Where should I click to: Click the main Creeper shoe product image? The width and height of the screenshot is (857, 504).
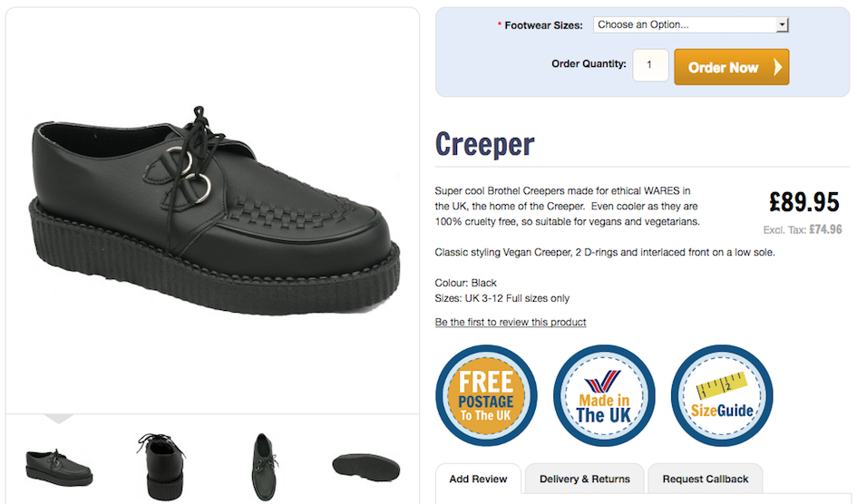[x=214, y=210]
